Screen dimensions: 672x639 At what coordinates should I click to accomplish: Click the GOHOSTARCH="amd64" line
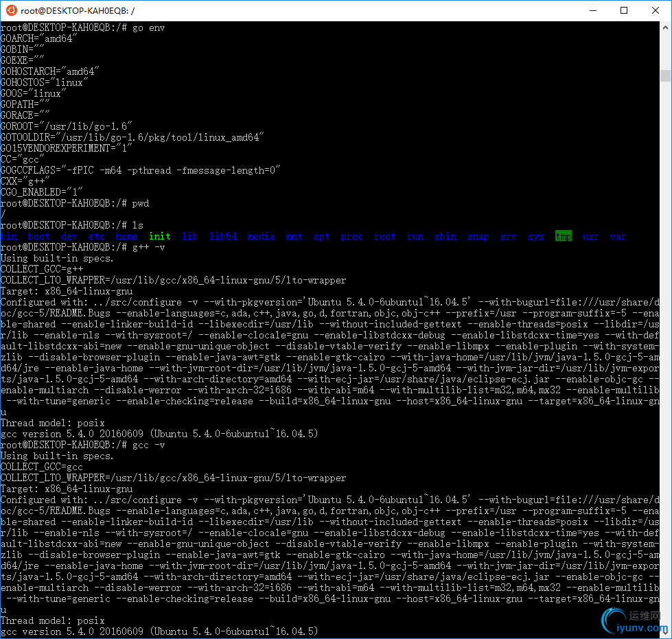point(49,71)
